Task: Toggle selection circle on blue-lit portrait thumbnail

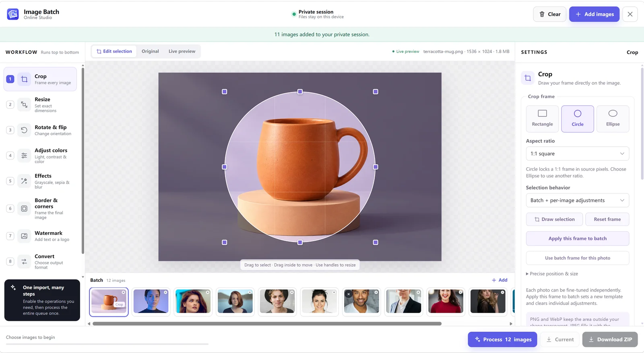Action: 166,292
